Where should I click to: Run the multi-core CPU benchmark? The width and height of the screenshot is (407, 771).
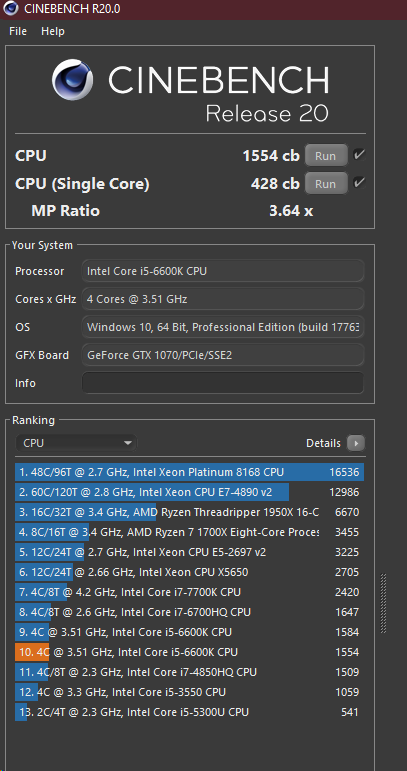tap(326, 155)
